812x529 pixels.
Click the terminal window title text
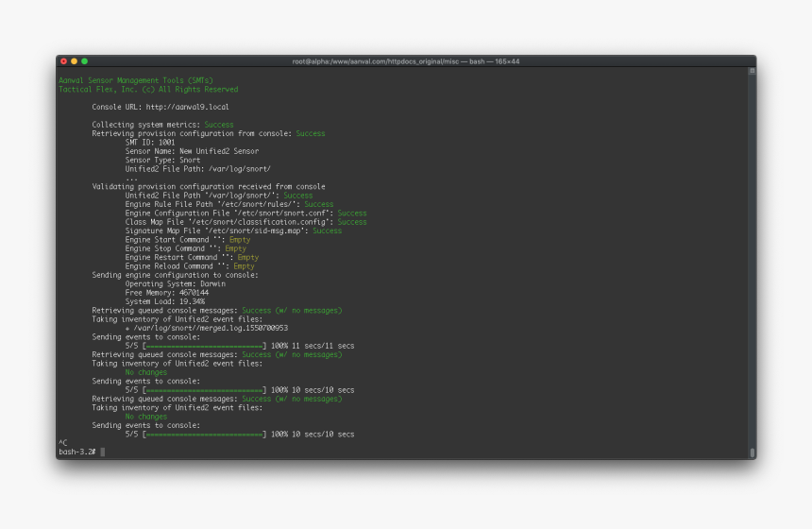[x=405, y=61]
